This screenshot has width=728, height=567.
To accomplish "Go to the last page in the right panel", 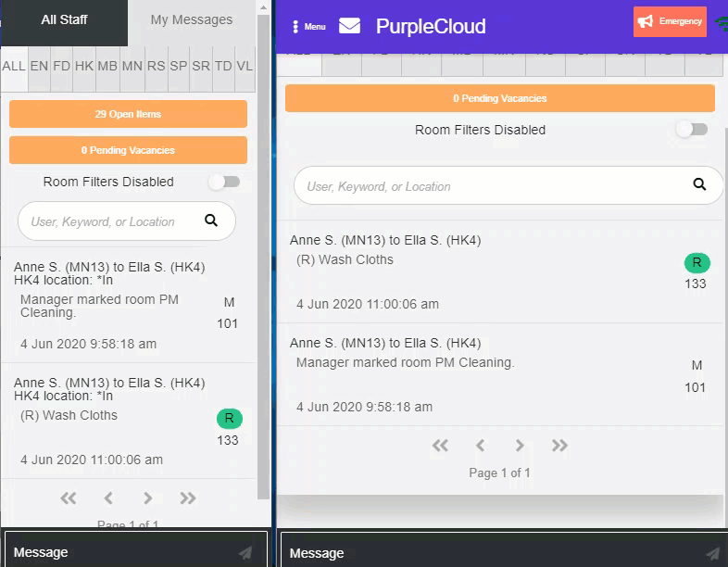I will click(559, 446).
